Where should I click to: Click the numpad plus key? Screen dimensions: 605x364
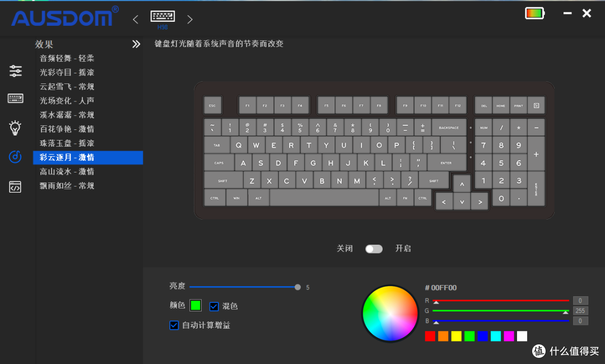536,154
